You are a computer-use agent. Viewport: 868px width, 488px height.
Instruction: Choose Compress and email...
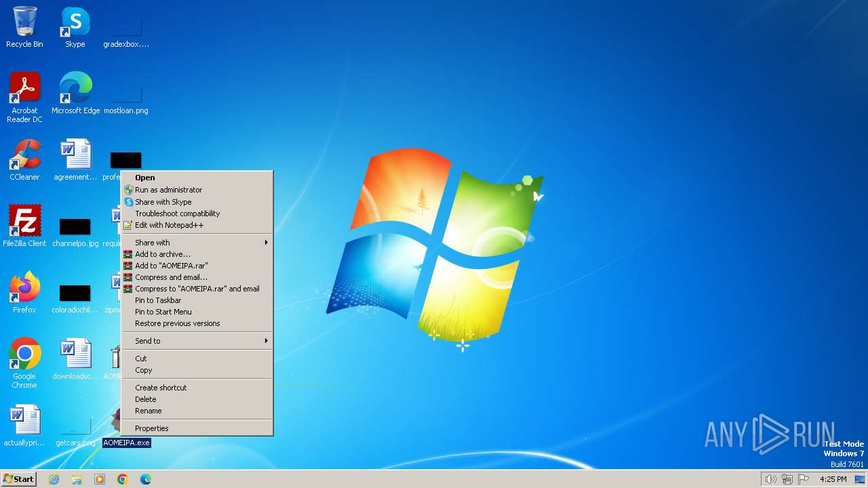click(x=197, y=277)
